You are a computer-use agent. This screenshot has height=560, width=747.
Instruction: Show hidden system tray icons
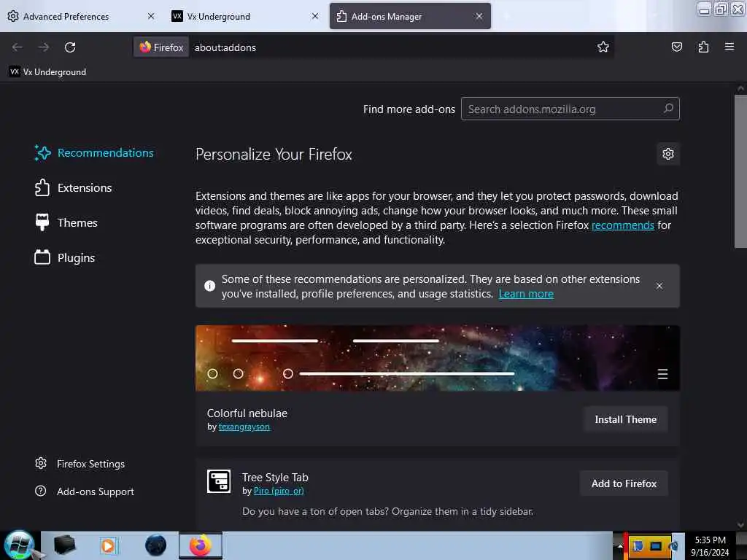pos(620,546)
